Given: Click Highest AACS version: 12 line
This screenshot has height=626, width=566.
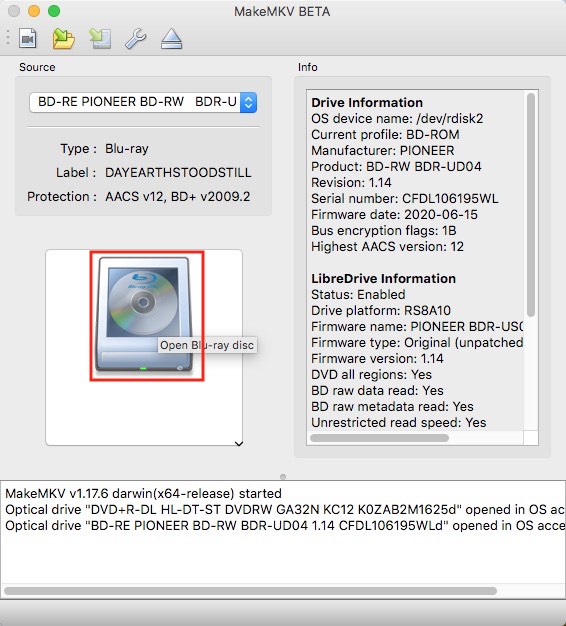Looking at the screenshot, I should (x=388, y=246).
